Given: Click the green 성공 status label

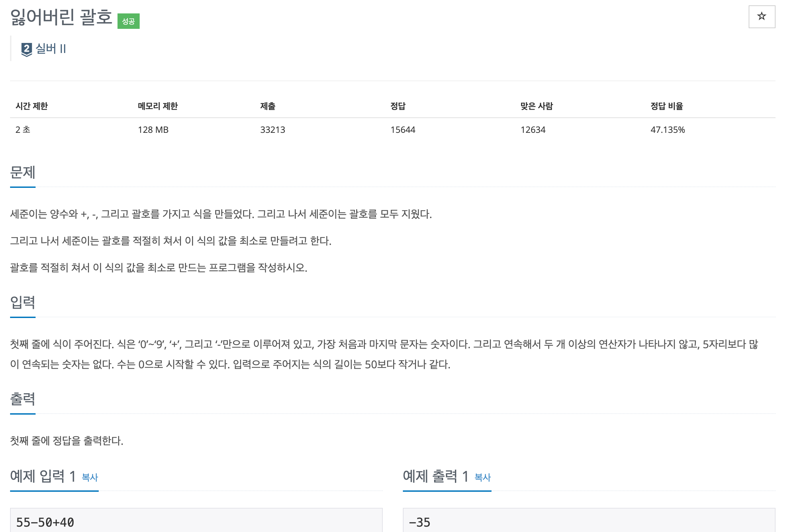Looking at the screenshot, I should pos(128,21).
